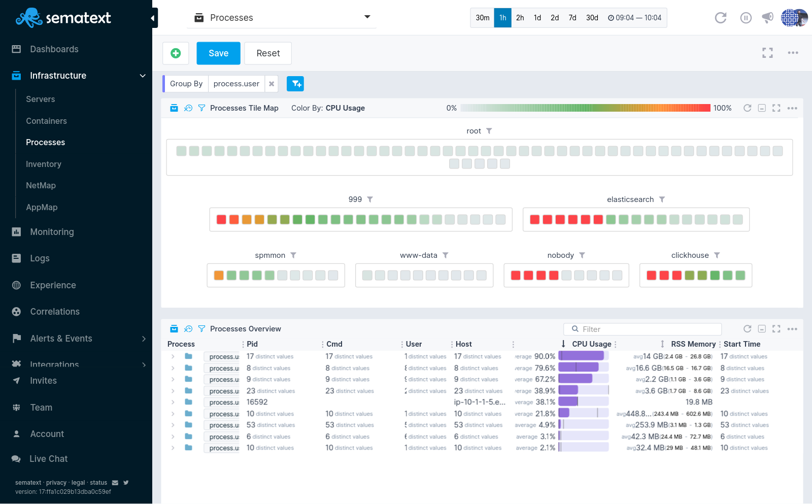Viewport: 812px width, 504px height.
Task: Filter by the elasticsearch user group
Action: click(662, 199)
